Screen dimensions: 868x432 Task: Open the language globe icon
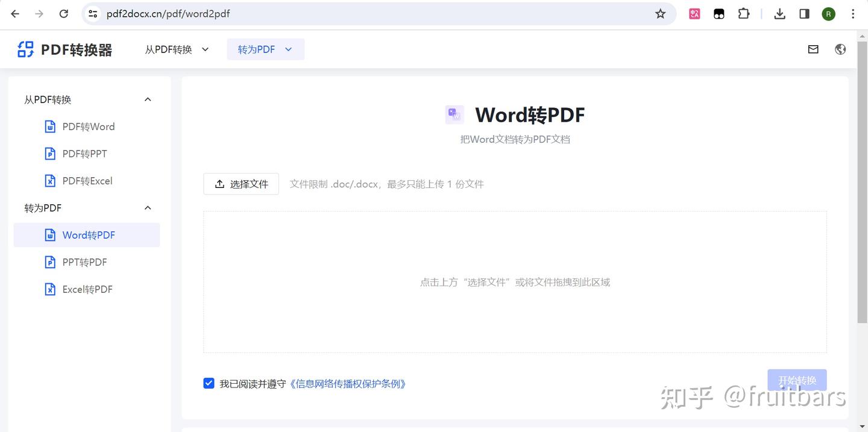click(840, 49)
